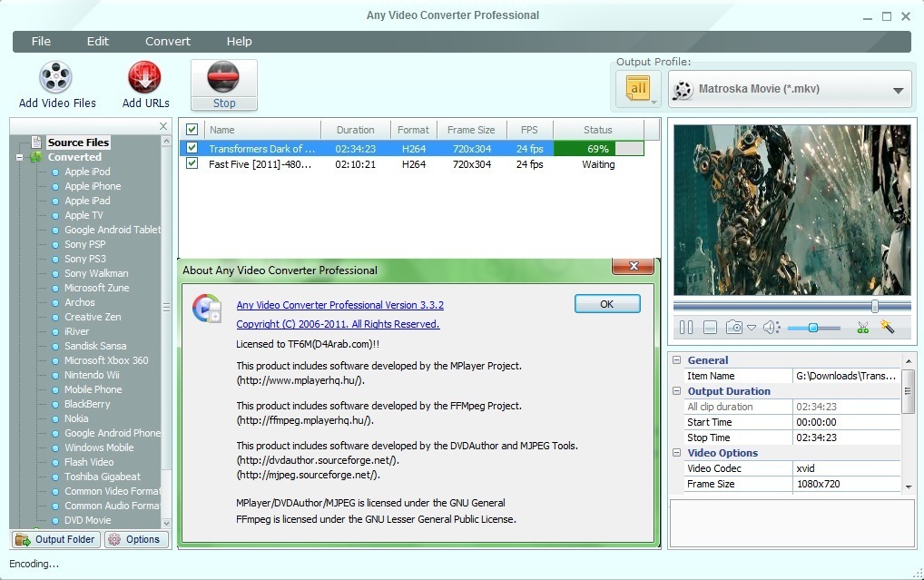Close the left sidebar panel with X
The width and height of the screenshot is (924, 580).
163,126
